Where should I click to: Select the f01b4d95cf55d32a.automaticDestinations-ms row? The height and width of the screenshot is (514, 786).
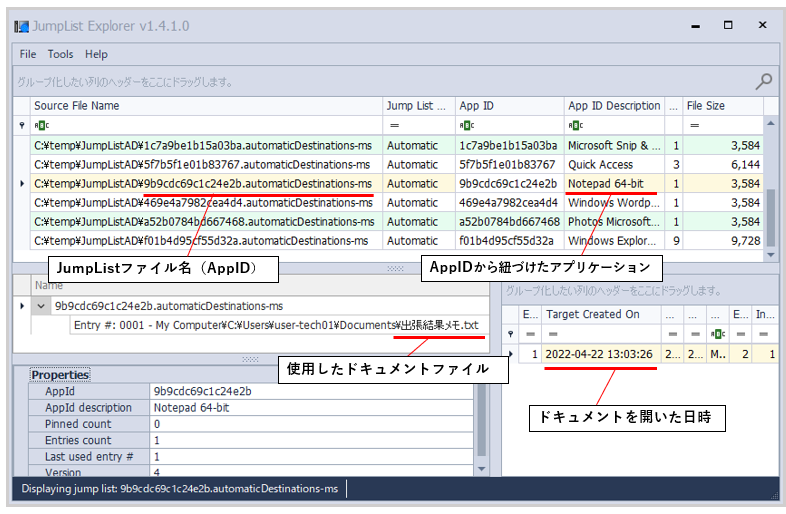click(x=397, y=241)
